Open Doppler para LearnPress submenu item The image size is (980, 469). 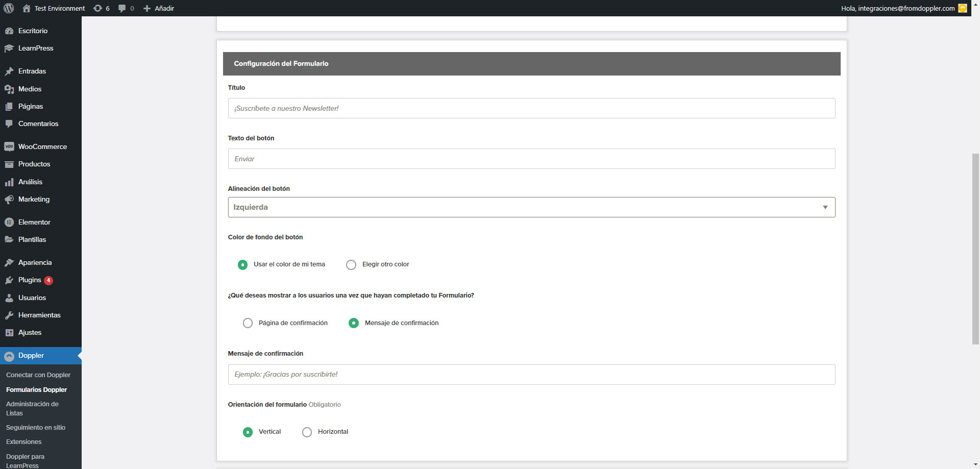coord(25,461)
